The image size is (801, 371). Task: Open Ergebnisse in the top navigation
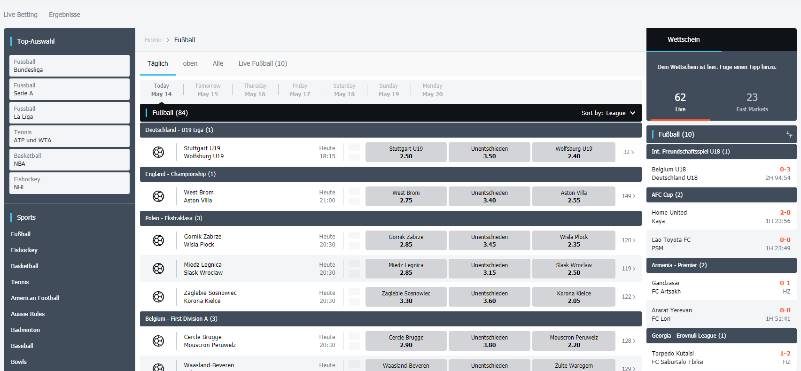64,15
